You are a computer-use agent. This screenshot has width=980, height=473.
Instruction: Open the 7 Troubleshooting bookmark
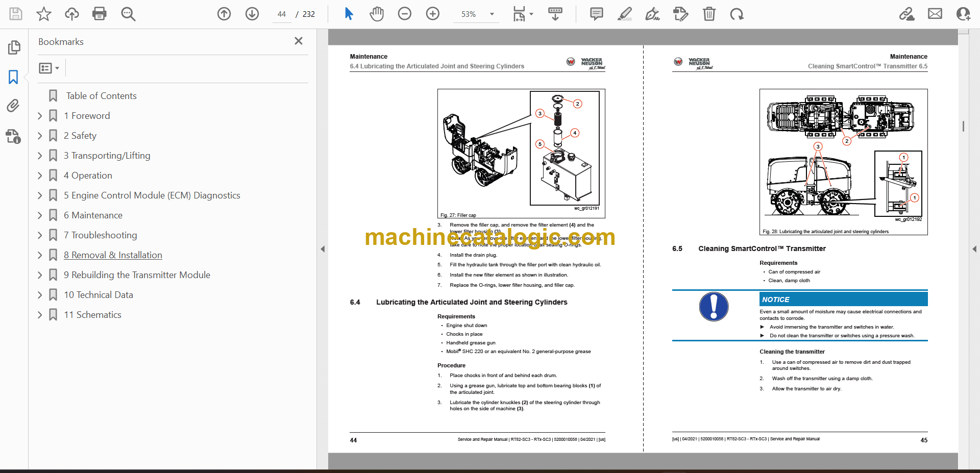click(101, 235)
